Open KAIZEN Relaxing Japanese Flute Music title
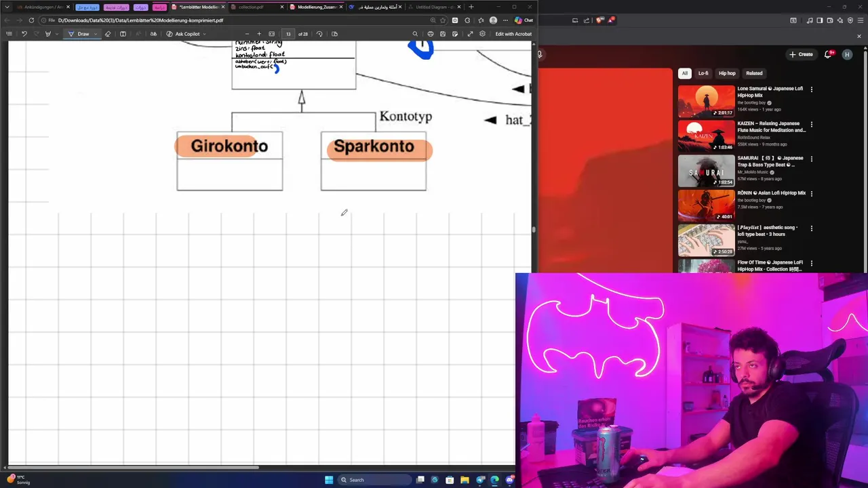This screenshot has width=868, height=488. pos(772,127)
